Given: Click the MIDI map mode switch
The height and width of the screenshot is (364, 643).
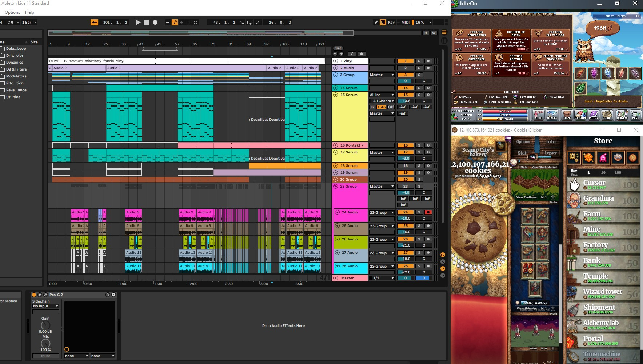Looking at the screenshot, I should pos(406,22).
